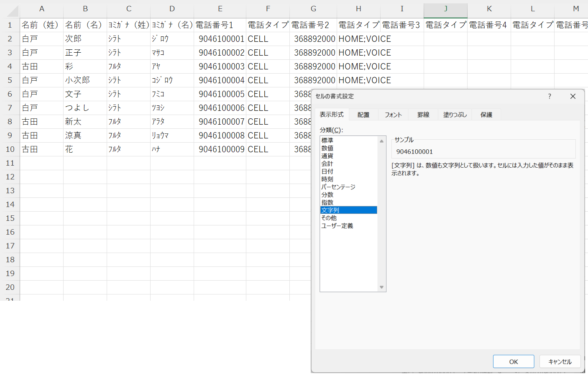Click cell containing 9046100001
Screen dimensions: 588x376
(x=220, y=39)
